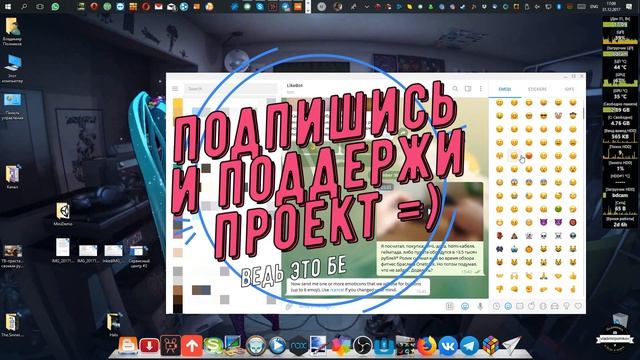
Task: Select the food emoji category (apple)
Action: tap(531, 306)
